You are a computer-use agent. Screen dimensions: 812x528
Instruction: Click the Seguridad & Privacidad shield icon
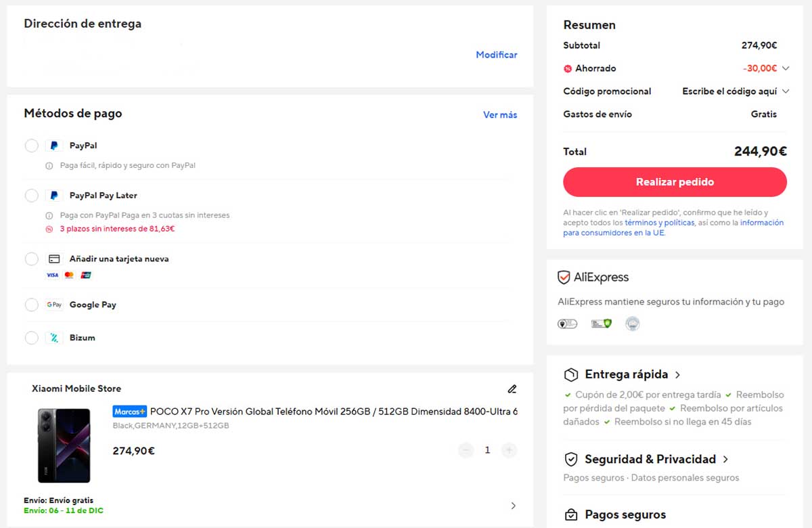tap(570, 459)
